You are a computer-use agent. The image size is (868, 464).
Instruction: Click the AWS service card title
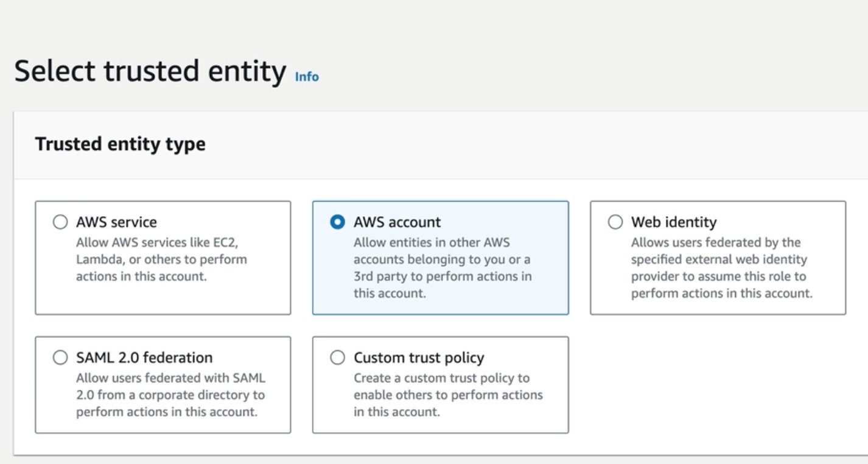[x=116, y=222]
